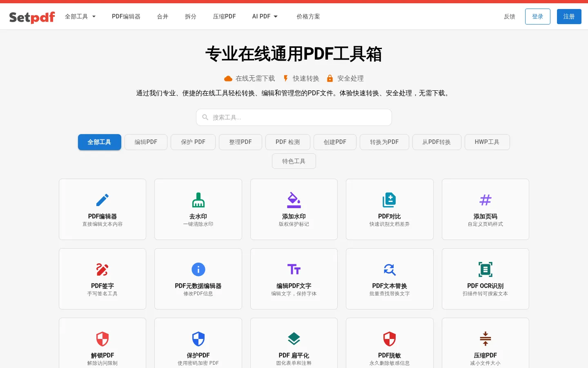
Task: Click the 反馈 feedback link
Action: (510, 17)
